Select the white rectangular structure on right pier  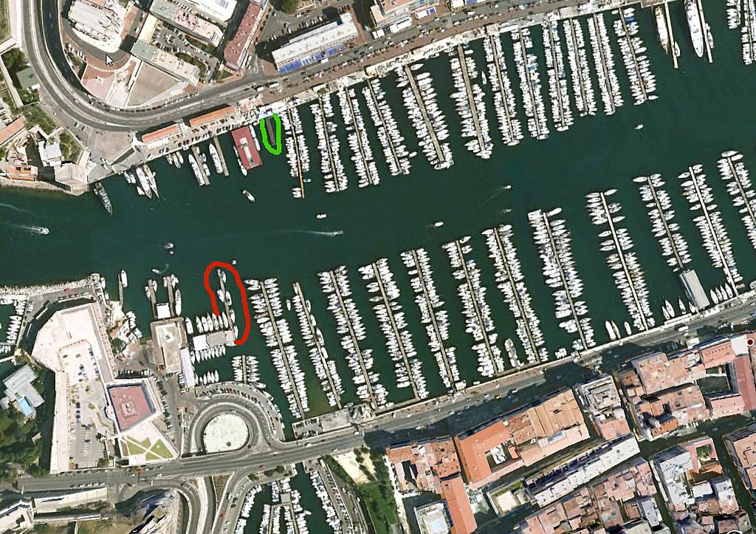pos(695,289)
